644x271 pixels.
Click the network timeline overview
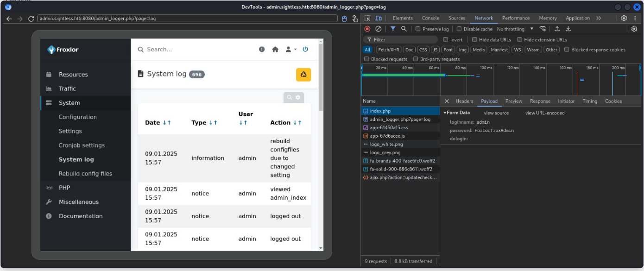point(502,80)
